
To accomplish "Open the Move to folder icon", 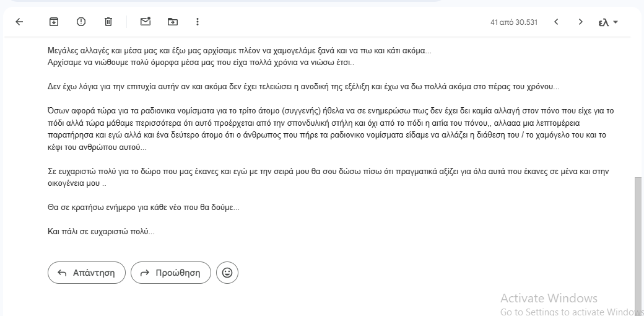I will 173,22.
